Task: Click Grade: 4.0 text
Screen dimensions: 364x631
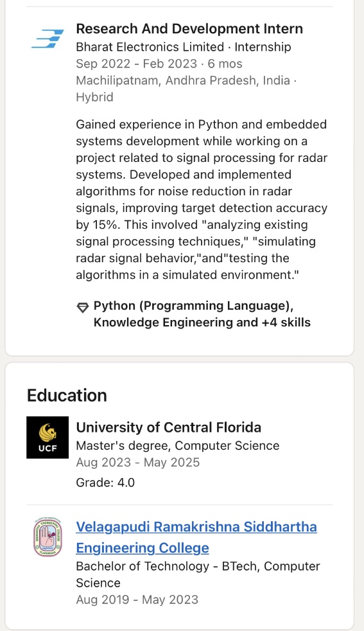Action: (105, 482)
